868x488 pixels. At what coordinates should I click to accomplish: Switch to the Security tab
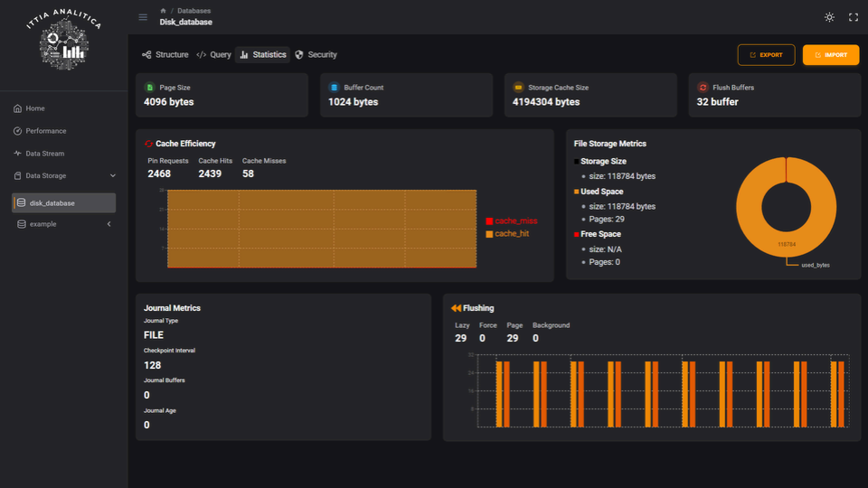point(316,55)
